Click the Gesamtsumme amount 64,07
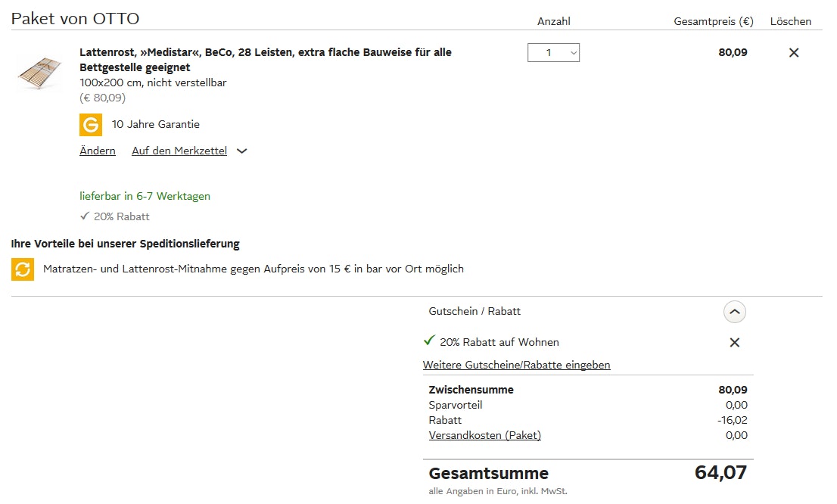 [x=720, y=473]
